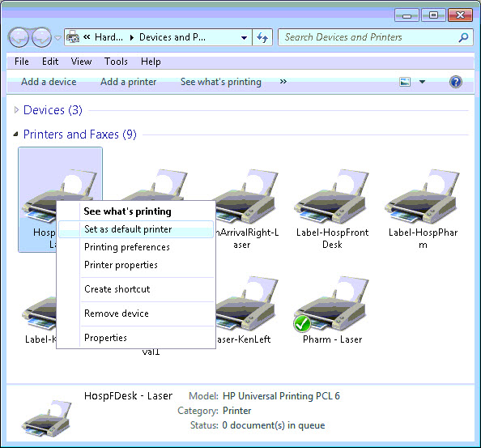
Task: Click the Back navigation arrow
Action: point(19,37)
